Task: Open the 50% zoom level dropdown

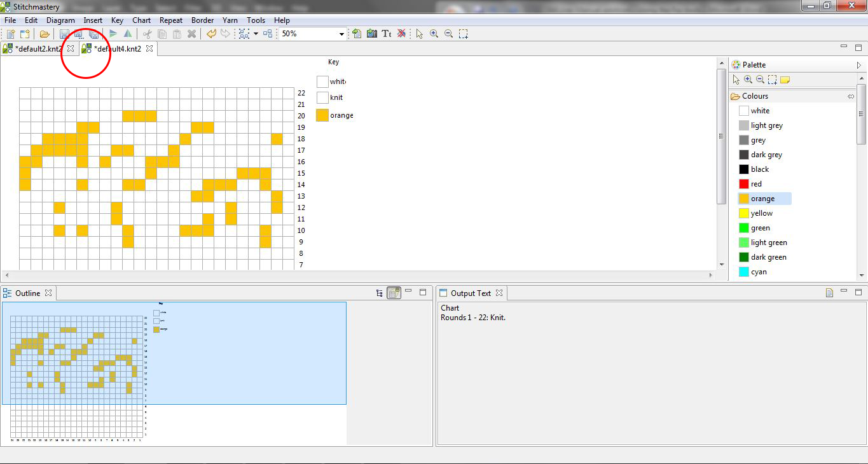Action: pyautogui.click(x=341, y=34)
